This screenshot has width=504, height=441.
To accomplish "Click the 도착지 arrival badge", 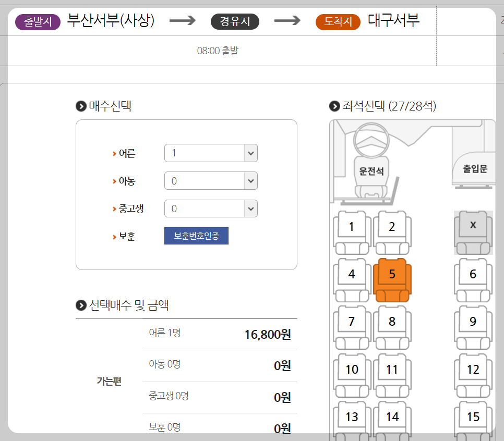I will click(338, 22).
